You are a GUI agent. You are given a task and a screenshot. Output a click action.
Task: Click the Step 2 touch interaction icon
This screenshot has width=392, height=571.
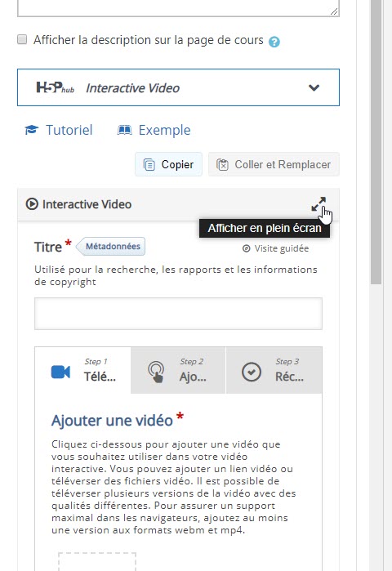(x=156, y=372)
